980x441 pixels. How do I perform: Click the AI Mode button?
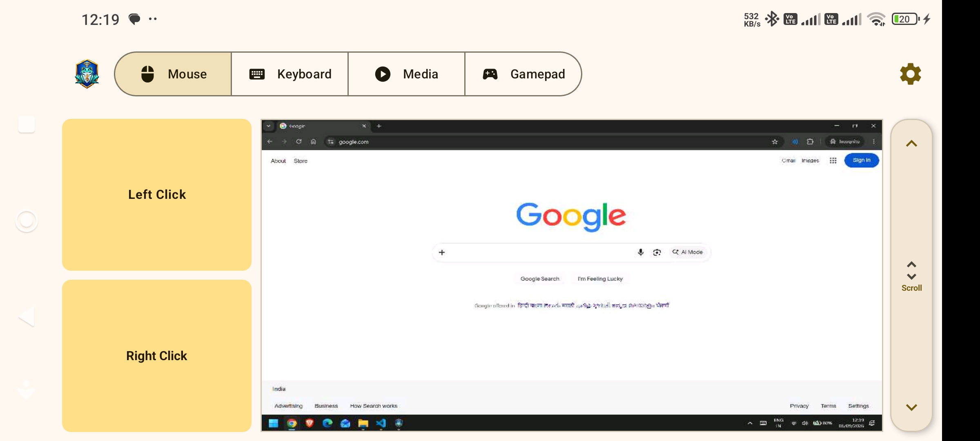click(x=688, y=252)
